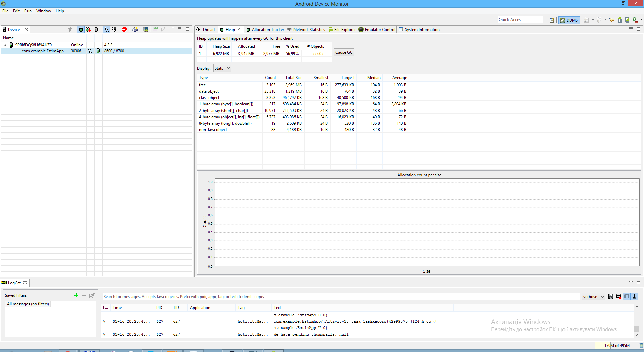Viewport: 644px width, 352px height.
Task: Open the File Explorer tab
Action: click(x=341, y=30)
